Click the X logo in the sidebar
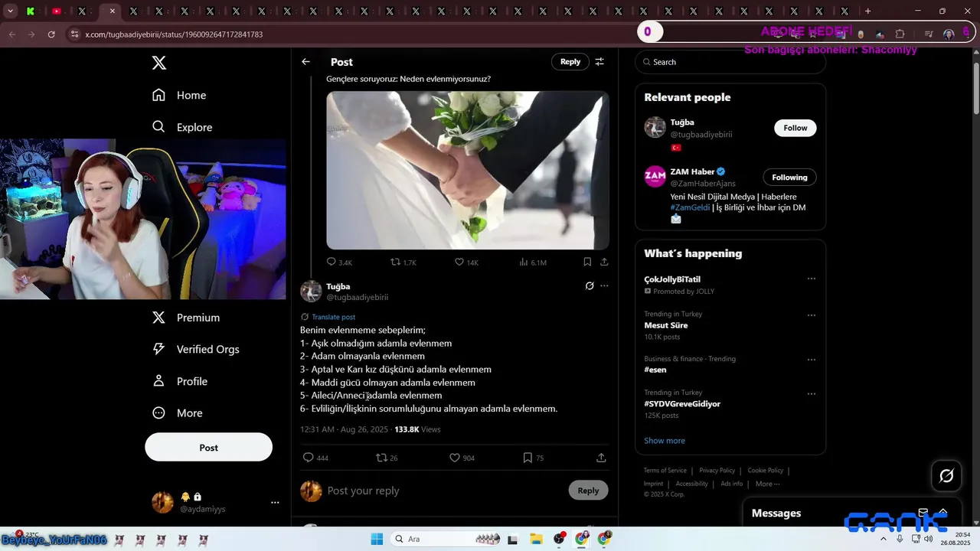 pyautogui.click(x=159, y=63)
